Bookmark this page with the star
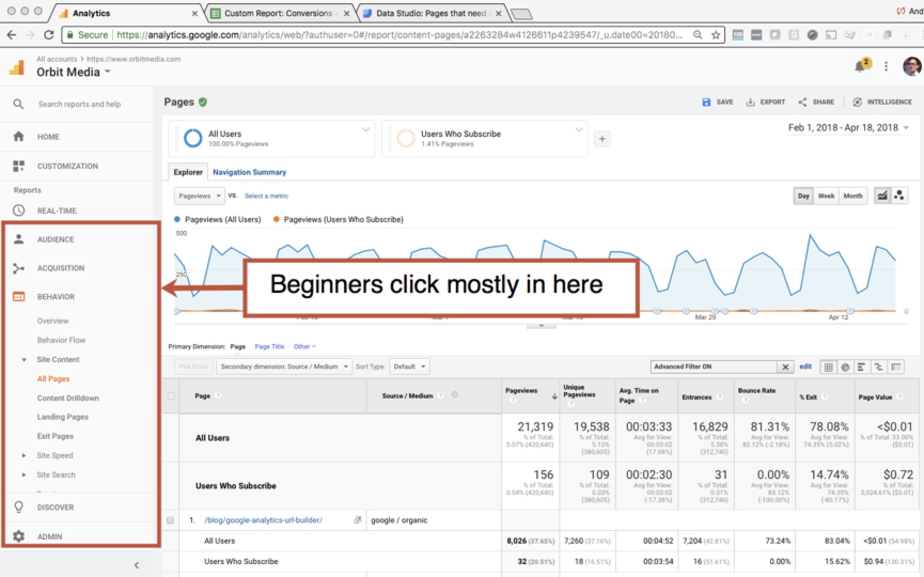924x577 pixels. click(715, 35)
